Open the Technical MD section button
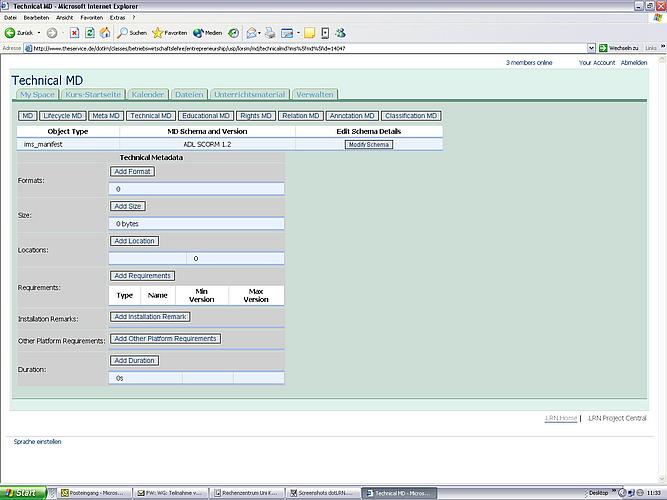The width and height of the screenshot is (667, 500). pyautogui.click(x=151, y=116)
